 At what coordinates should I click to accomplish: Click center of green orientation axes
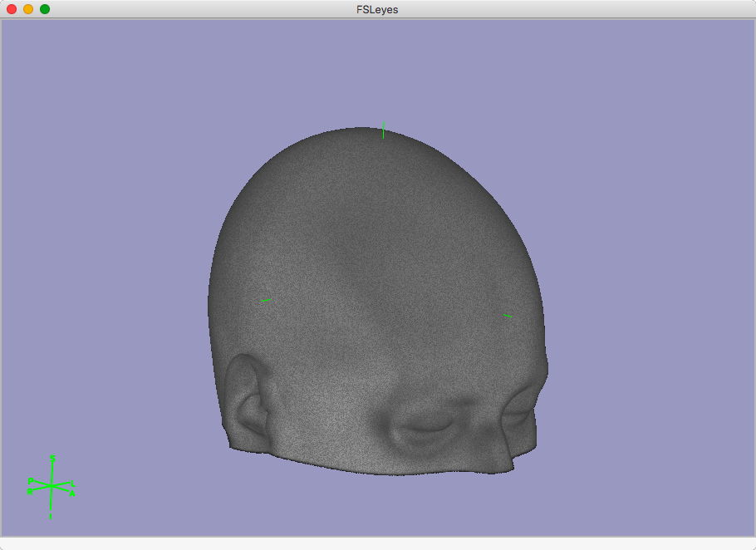point(52,485)
